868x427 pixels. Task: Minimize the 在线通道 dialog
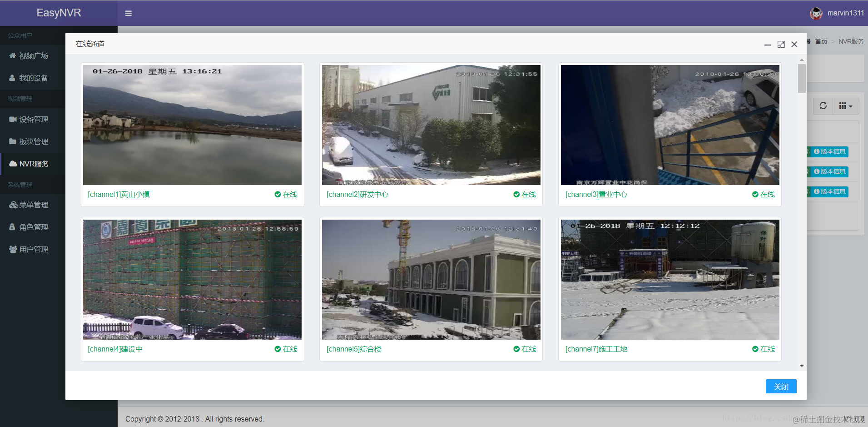click(768, 45)
